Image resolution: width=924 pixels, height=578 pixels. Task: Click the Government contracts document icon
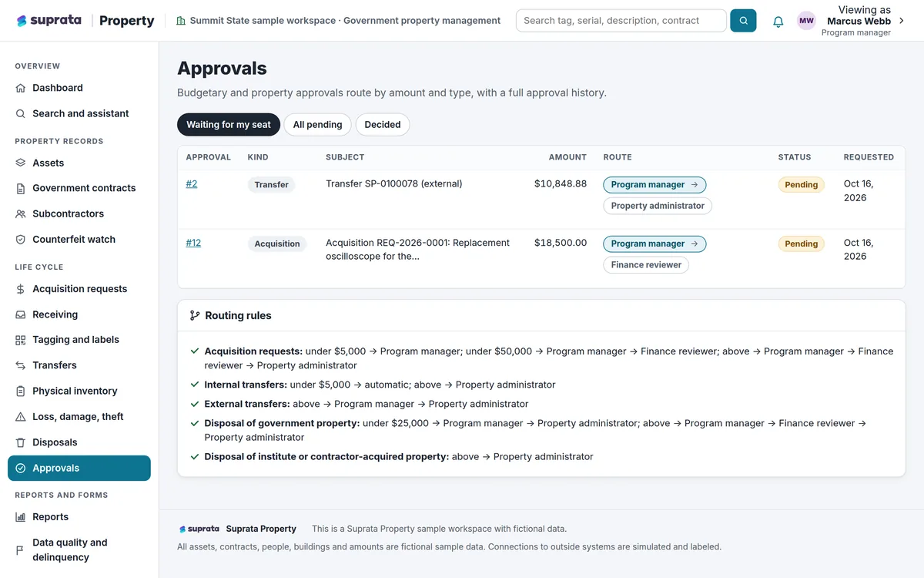point(21,188)
